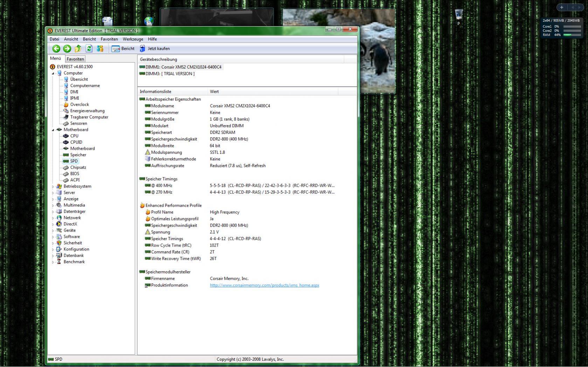The image size is (588, 367).
Task: Select the CPUID chip icon entry
Action: (x=66, y=142)
